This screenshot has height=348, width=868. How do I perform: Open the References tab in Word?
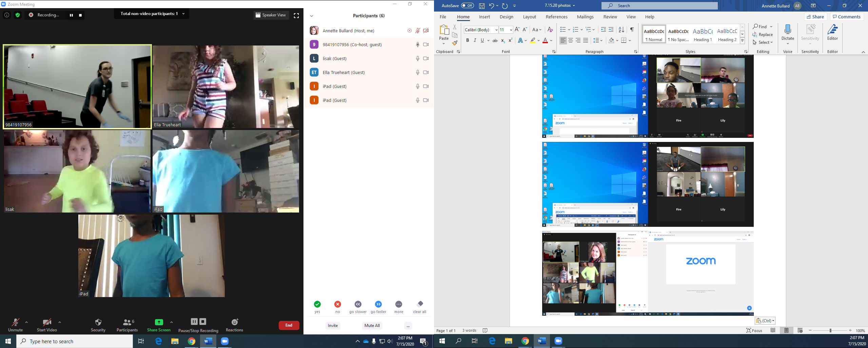pos(556,17)
